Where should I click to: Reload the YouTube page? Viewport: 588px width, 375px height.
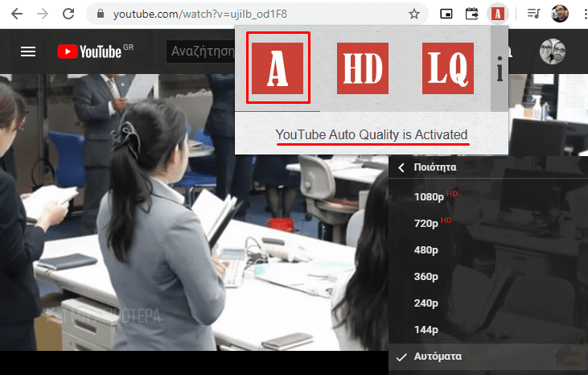point(68,14)
